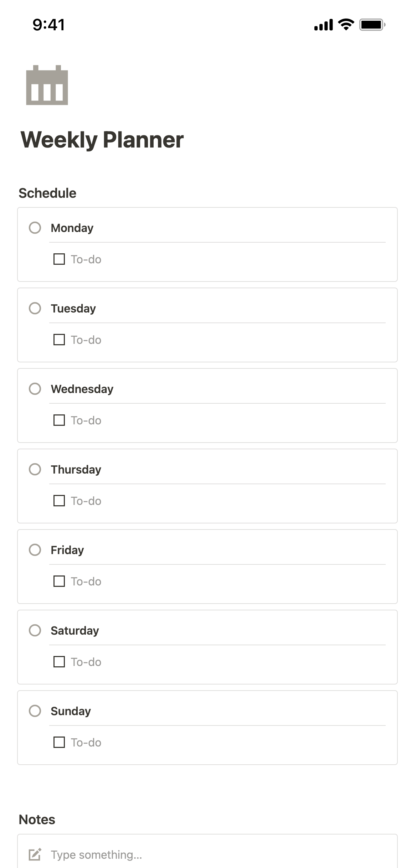The height and width of the screenshot is (868, 401).
Task: Tick the To-do checkbox under Sunday
Action: 59,742
